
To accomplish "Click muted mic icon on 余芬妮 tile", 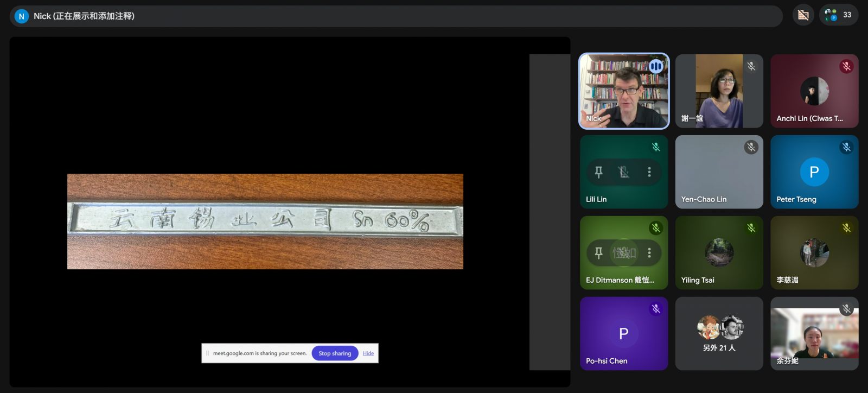I will pyautogui.click(x=846, y=309).
